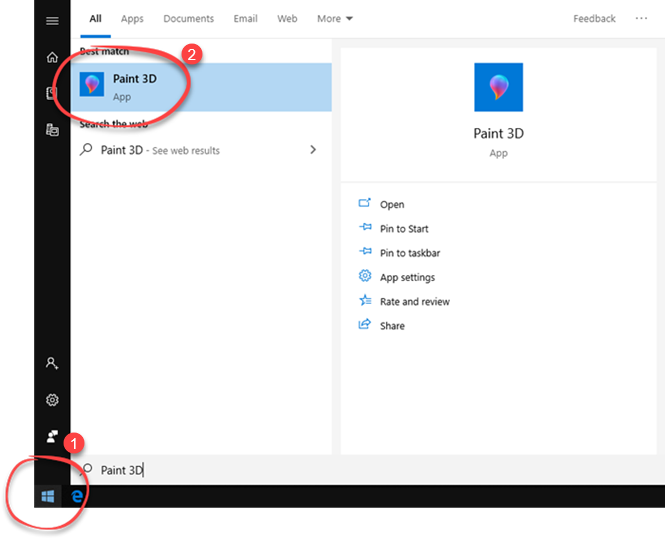Choose Pin to Start option
665x540 pixels.
point(404,229)
